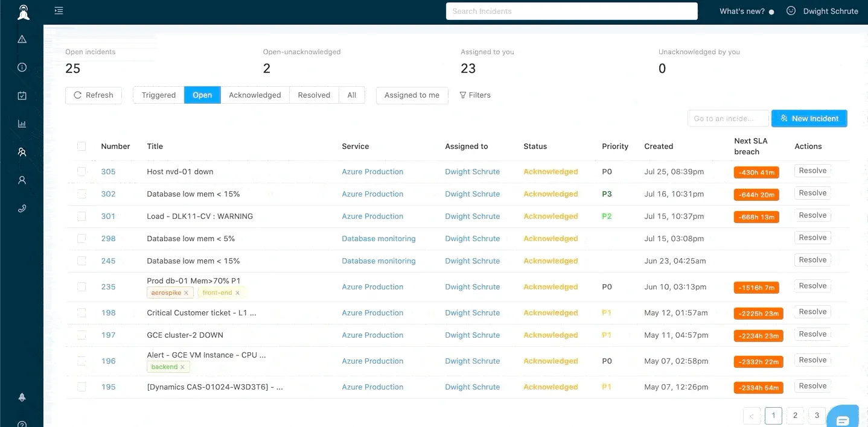Check the select-all header checkbox
This screenshot has height=427, width=868.
(x=81, y=146)
